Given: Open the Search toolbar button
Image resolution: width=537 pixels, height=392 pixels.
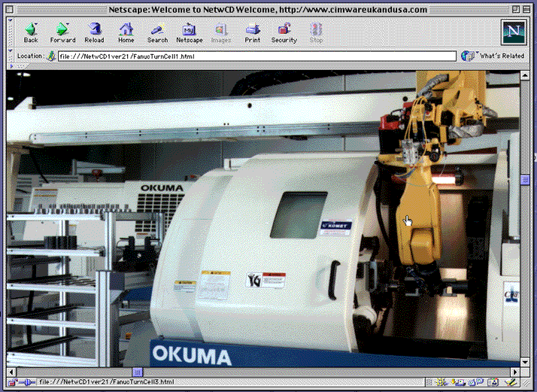Looking at the screenshot, I should point(157,32).
